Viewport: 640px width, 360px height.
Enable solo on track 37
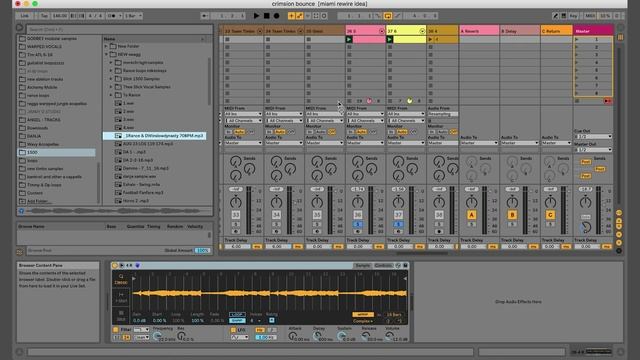(x=398, y=224)
